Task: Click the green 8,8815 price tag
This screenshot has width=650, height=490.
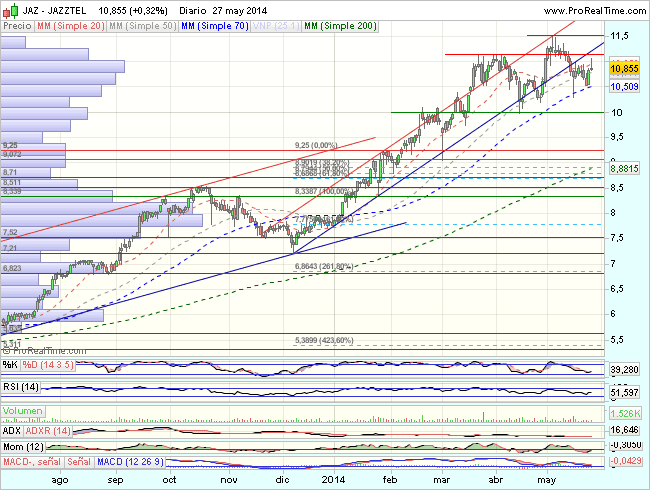Action: coord(624,169)
